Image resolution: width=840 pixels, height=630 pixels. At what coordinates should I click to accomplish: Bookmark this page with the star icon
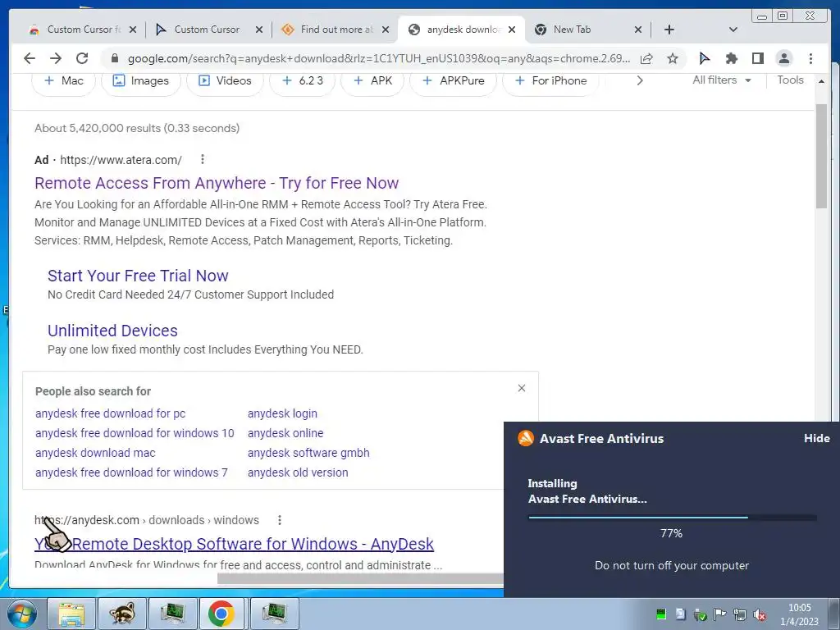pos(673,58)
